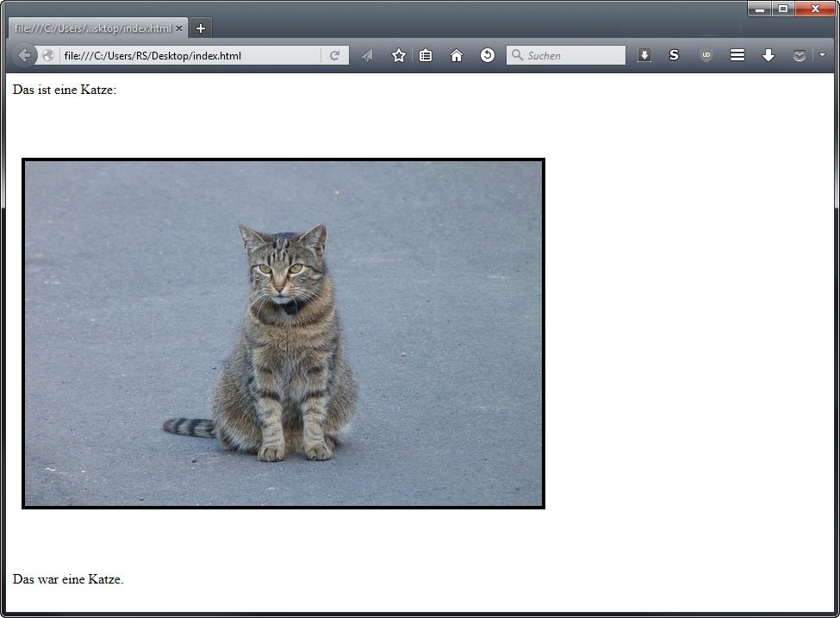This screenshot has width=840, height=618.
Task: Go to the home page icon
Action: pos(457,55)
